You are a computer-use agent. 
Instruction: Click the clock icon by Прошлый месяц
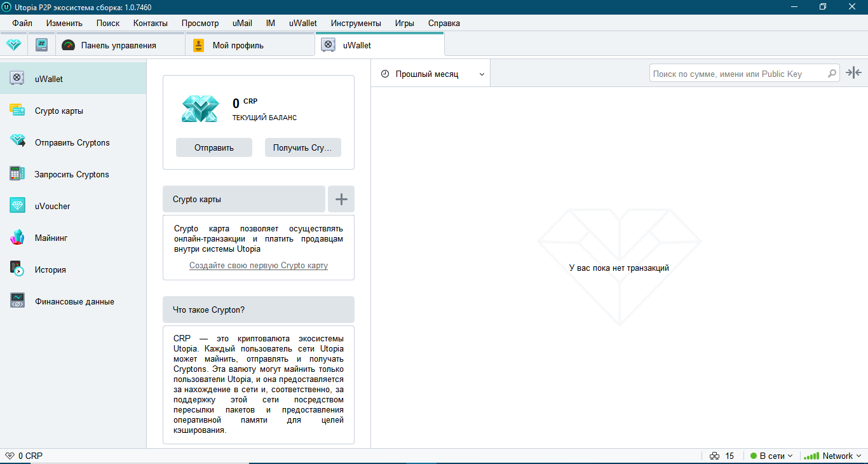coord(385,74)
